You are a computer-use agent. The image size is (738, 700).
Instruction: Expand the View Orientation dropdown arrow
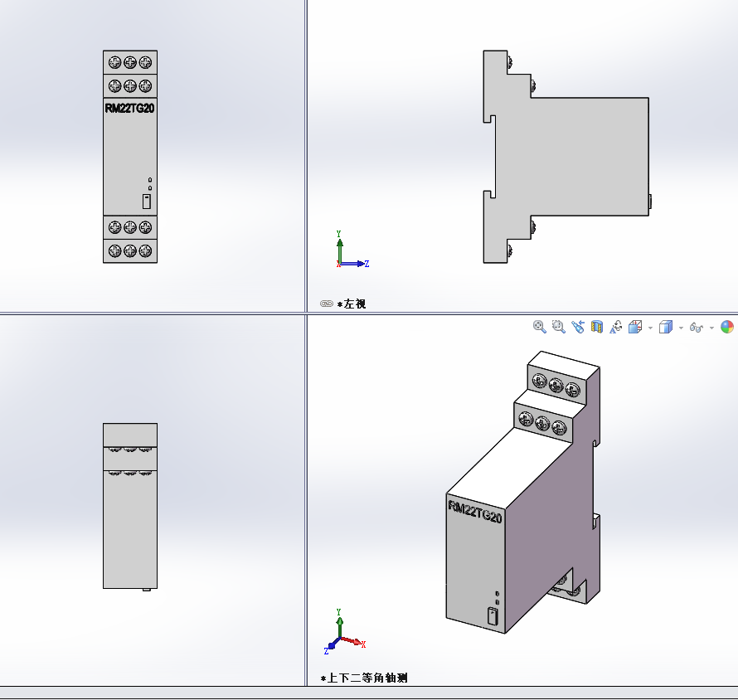[x=650, y=328]
